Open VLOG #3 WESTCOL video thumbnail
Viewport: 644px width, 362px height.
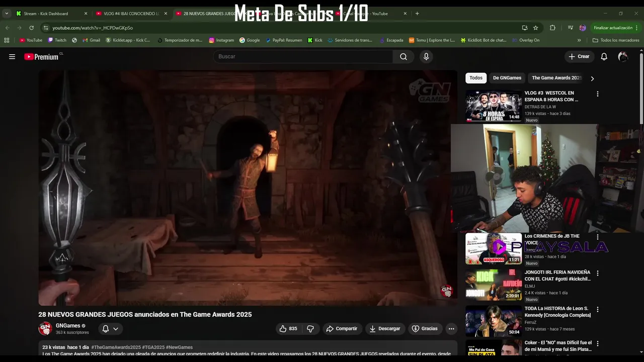click(x=494, y=106)
